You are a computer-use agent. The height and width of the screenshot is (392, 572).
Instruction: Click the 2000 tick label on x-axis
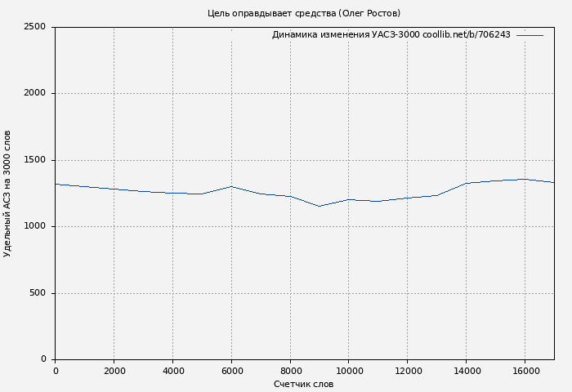114,371
